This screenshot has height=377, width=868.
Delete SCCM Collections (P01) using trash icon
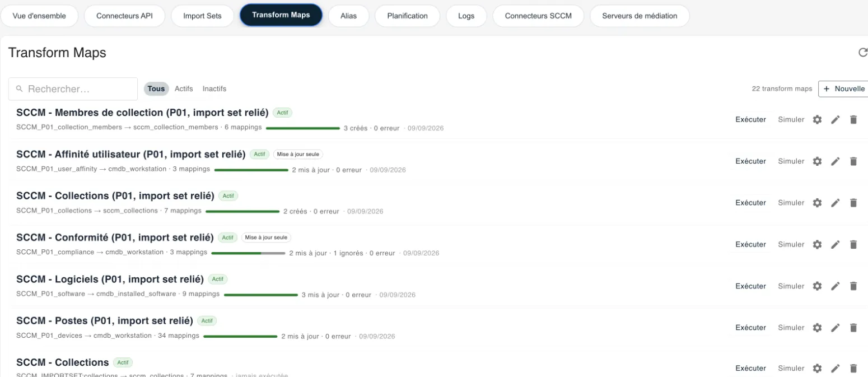[x=853, y=203]
